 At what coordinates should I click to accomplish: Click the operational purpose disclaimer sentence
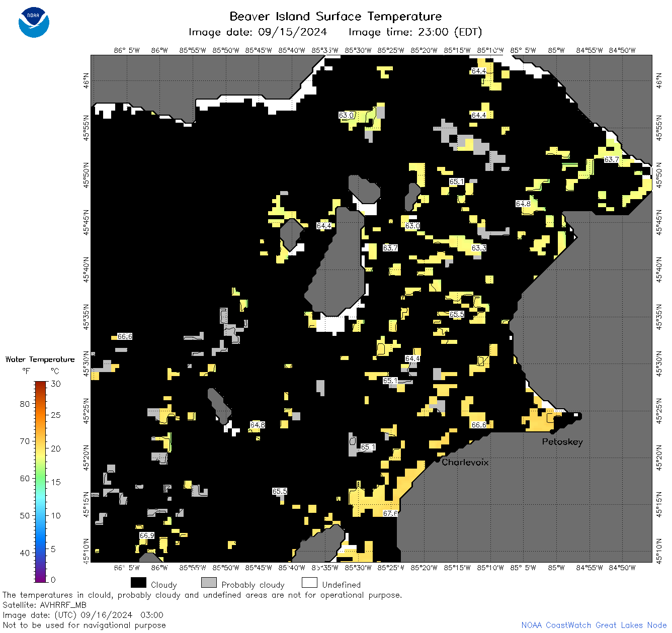(x=202, y=595)
